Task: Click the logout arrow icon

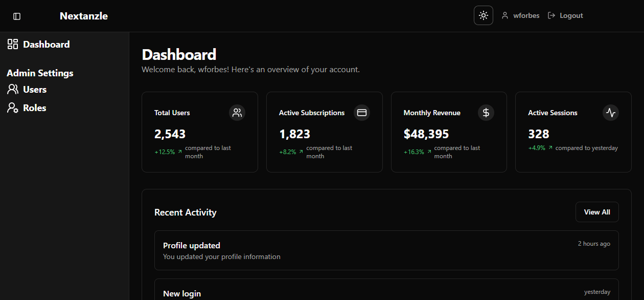Action: tap(551, 15)
